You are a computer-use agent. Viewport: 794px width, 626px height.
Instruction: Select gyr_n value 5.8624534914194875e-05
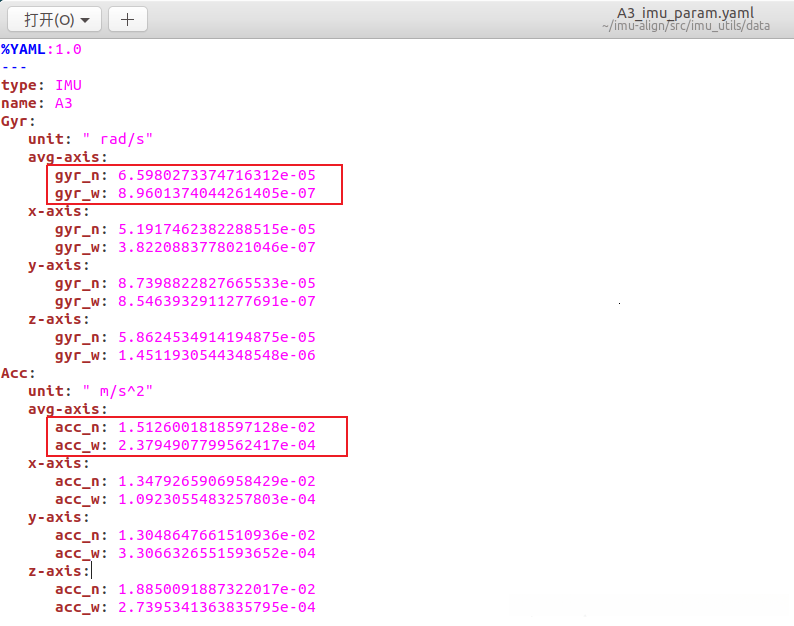217,337
